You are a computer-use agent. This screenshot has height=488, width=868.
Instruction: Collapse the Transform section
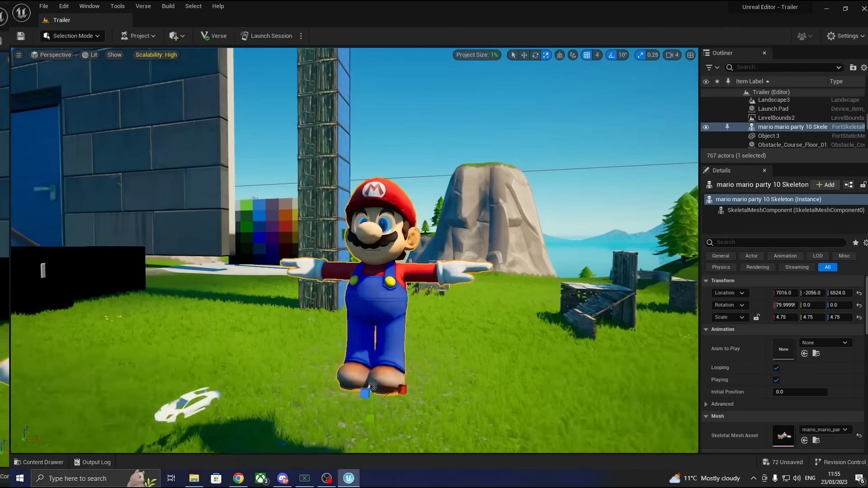pos(706,281)
